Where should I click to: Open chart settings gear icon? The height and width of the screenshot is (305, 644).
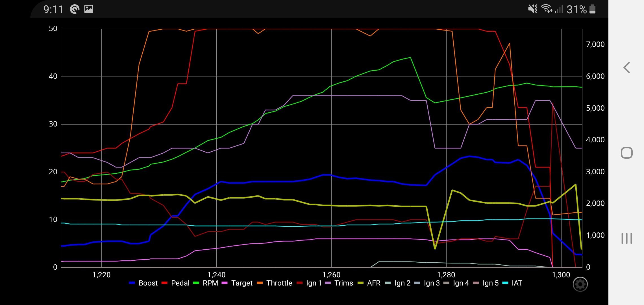click(580, 284)
